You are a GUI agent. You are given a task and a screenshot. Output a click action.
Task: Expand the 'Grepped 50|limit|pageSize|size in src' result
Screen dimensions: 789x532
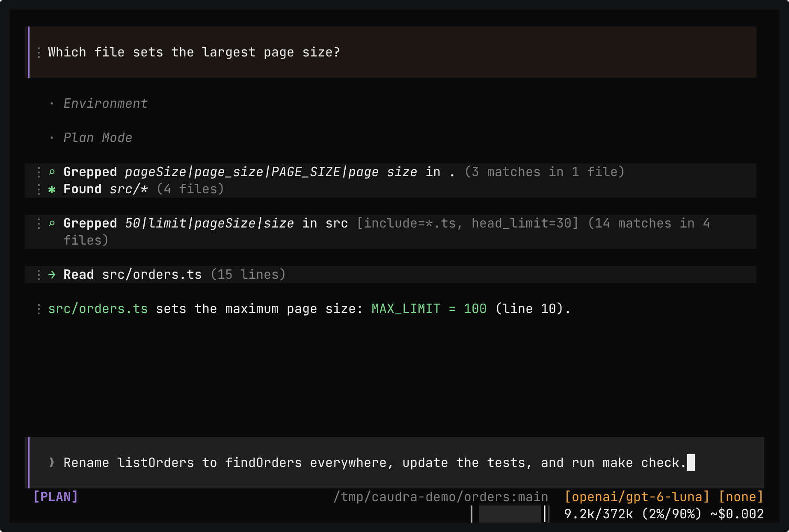tap(391, 232)
